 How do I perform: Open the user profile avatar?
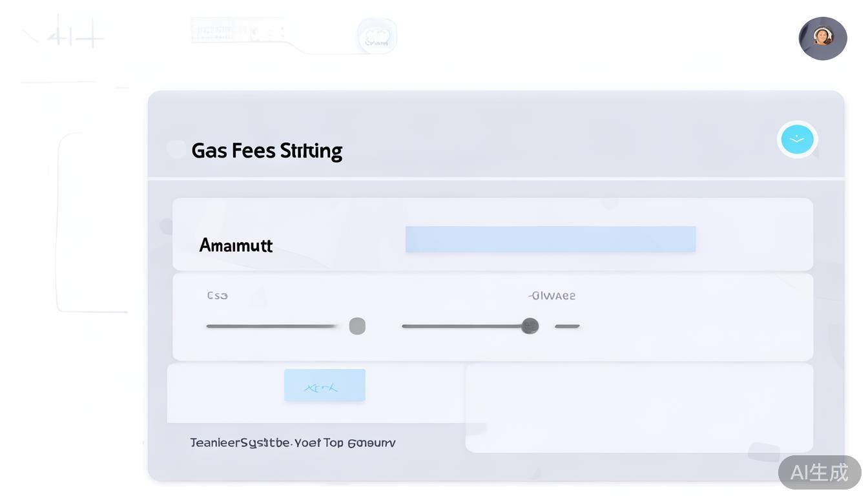[x=823, y=38]
